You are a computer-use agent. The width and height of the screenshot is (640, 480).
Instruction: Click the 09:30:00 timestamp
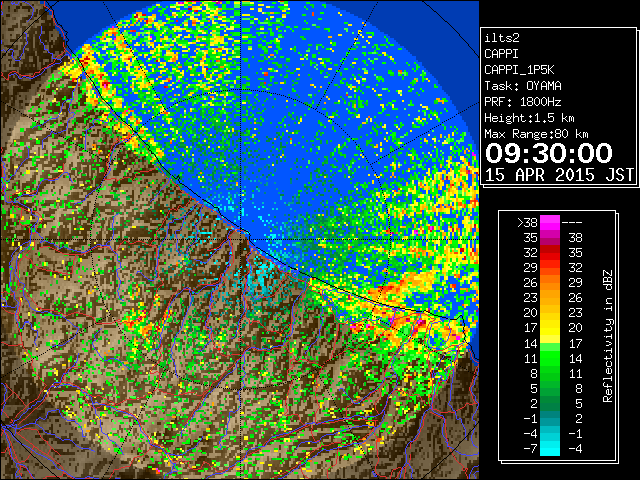549,153
